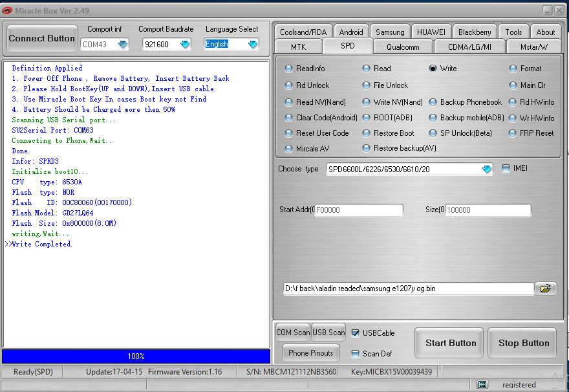Open the About tab
Image resolution: width=569 pixels, height=392 pixels.
coord(546,32)
